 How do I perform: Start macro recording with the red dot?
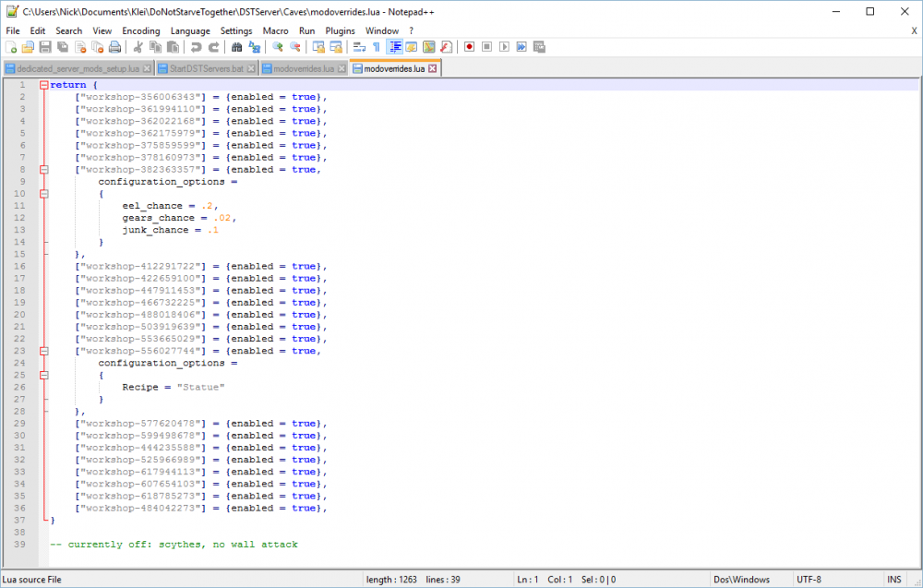(x=469, y=47)
